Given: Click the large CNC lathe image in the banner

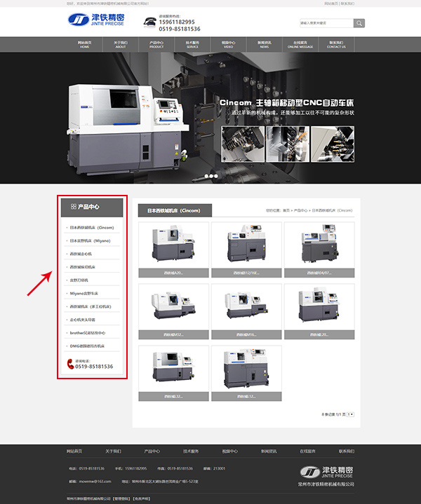Looking at the screenshot, I should coord(127,128).
